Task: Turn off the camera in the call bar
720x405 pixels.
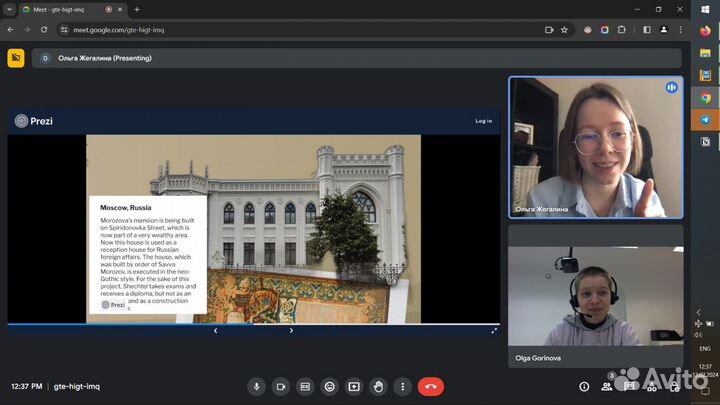Action: (281, 387)
